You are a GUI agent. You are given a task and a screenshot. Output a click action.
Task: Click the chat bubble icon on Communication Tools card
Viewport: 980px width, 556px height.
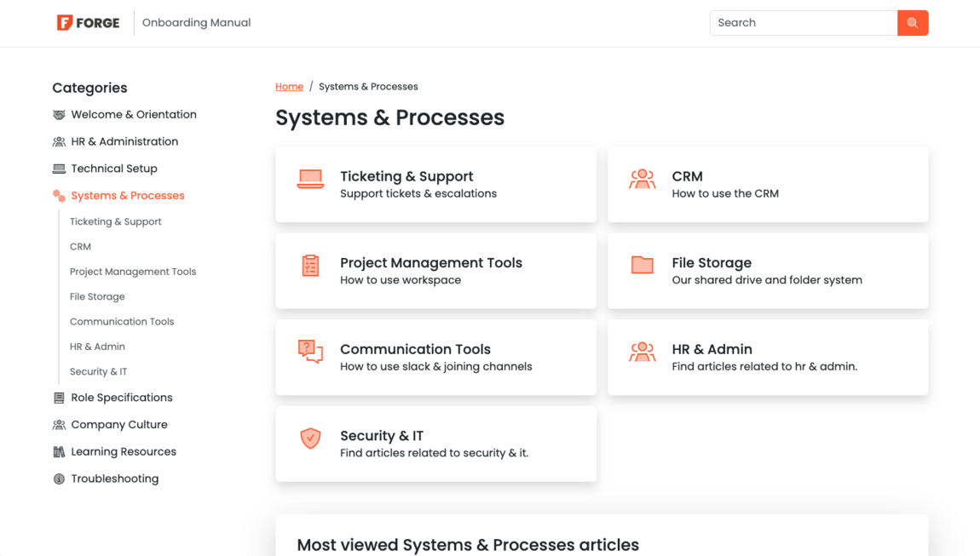pos(310,352)
